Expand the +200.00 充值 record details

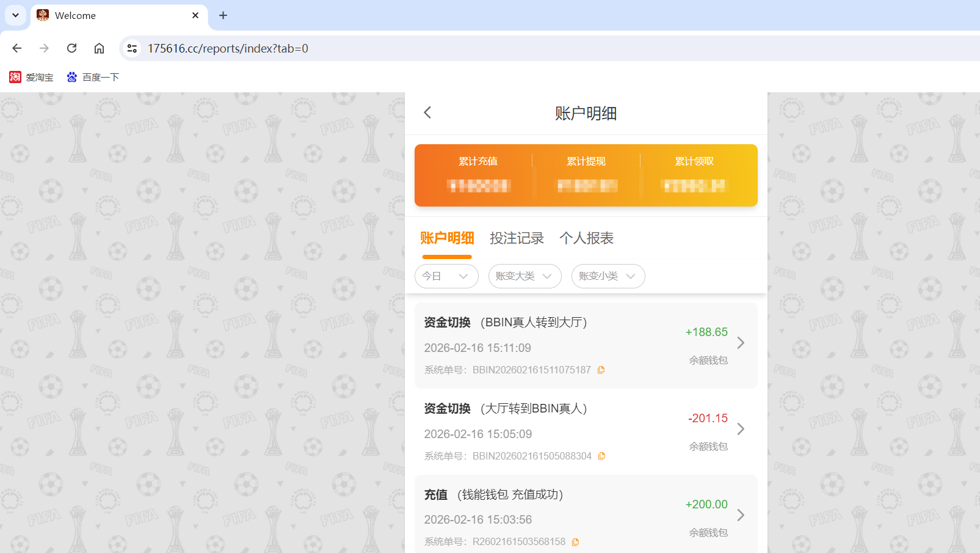click(741, 515)
